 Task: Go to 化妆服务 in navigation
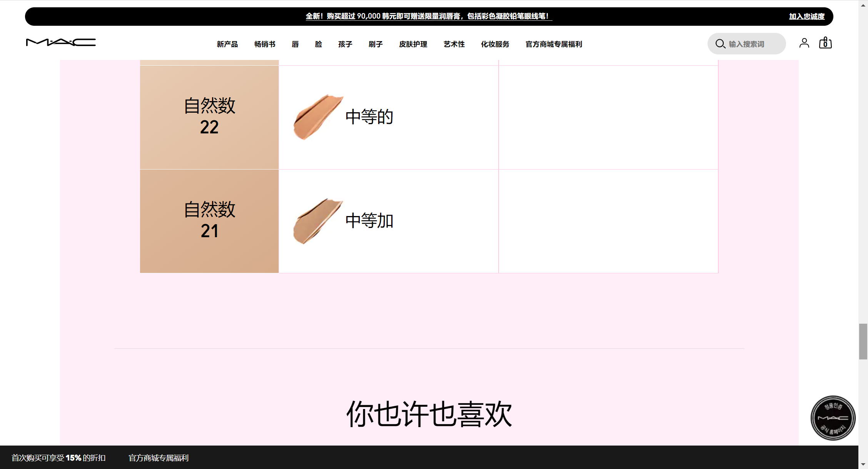pos(495,44)
